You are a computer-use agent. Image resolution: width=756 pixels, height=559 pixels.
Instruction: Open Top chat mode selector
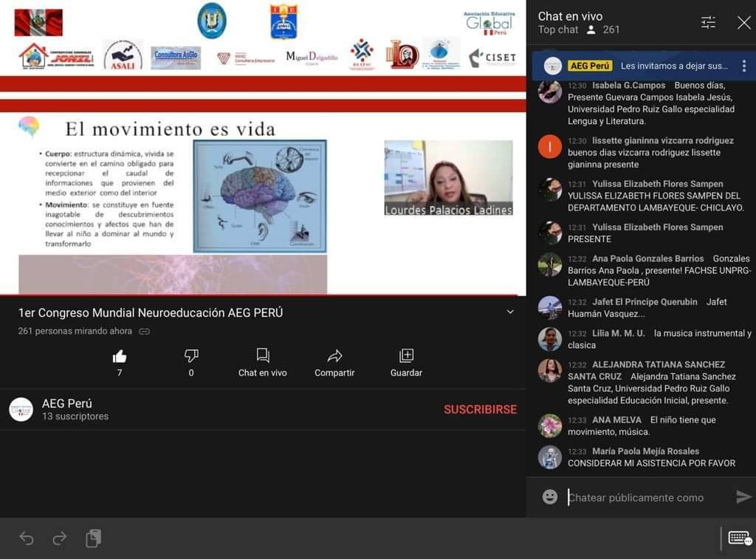(558, 30)
